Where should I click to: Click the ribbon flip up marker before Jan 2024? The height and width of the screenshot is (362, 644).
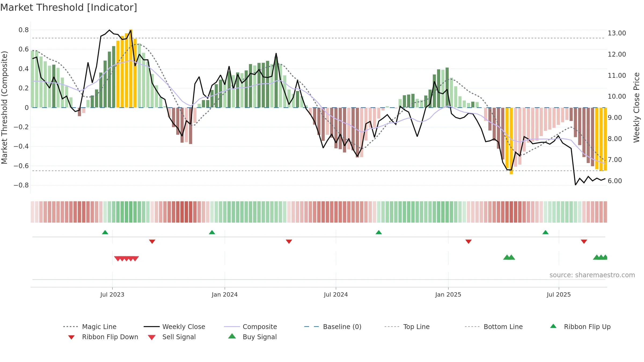pyautogui.click(x=212, y=232)
